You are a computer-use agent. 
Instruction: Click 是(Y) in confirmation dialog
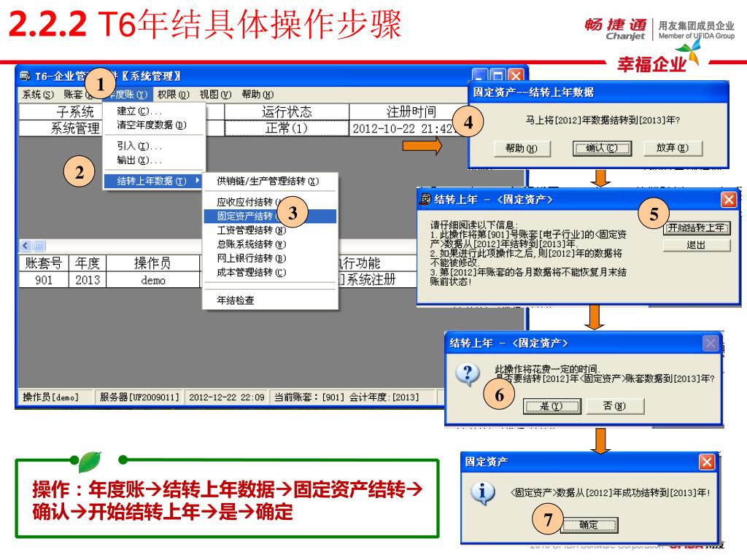[x=551, y=406]
